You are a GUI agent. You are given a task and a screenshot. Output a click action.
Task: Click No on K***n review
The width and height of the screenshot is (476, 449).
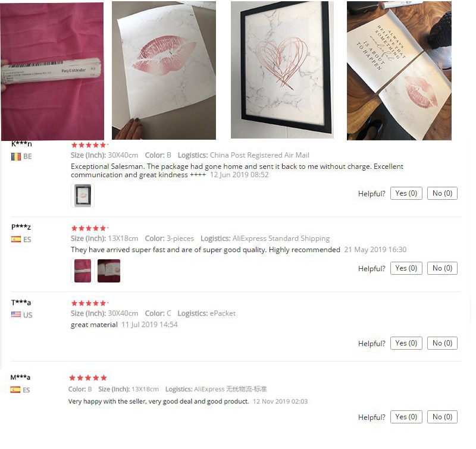pyautogui.click(x=442, y=193)
